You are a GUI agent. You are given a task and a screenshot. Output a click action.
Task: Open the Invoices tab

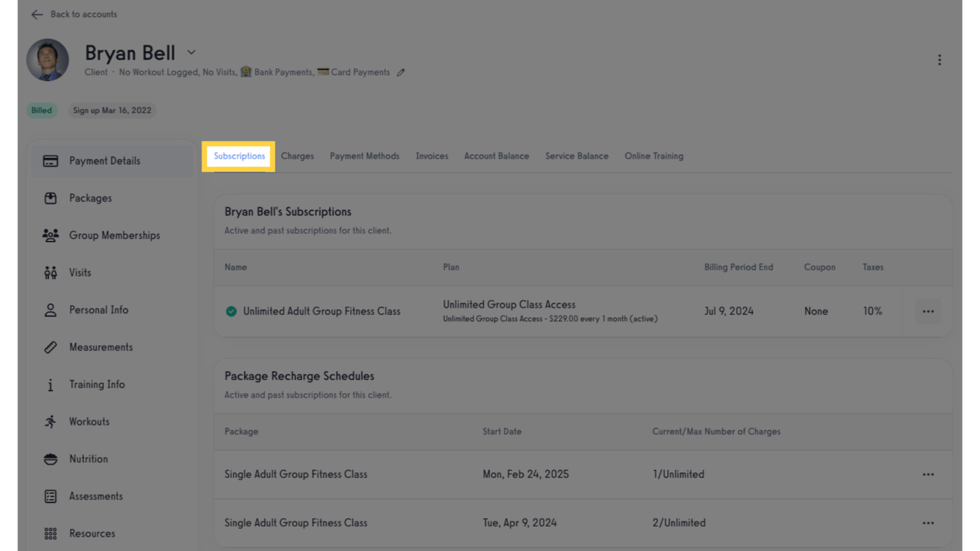(431, 156)
